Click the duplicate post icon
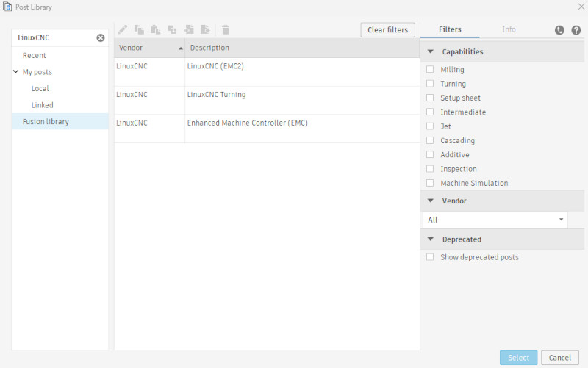 click(x=172, y=29)
